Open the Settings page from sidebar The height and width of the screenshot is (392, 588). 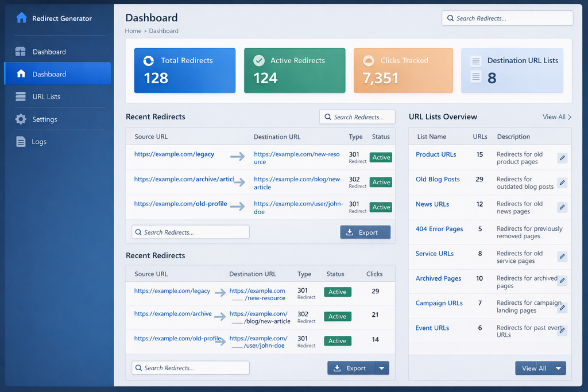(44, 119)
